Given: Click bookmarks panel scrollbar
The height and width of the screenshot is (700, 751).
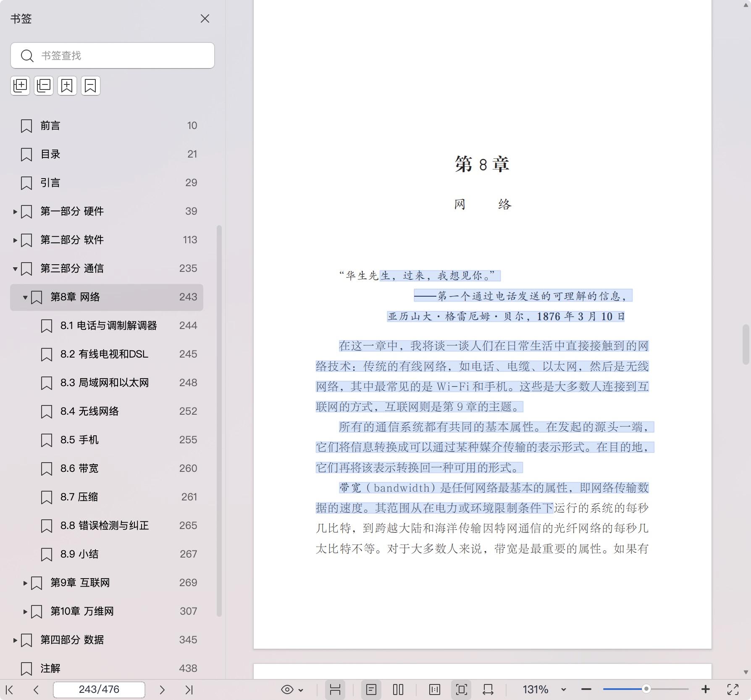Looking at the screenshot, I should click(x=219, y=421).
